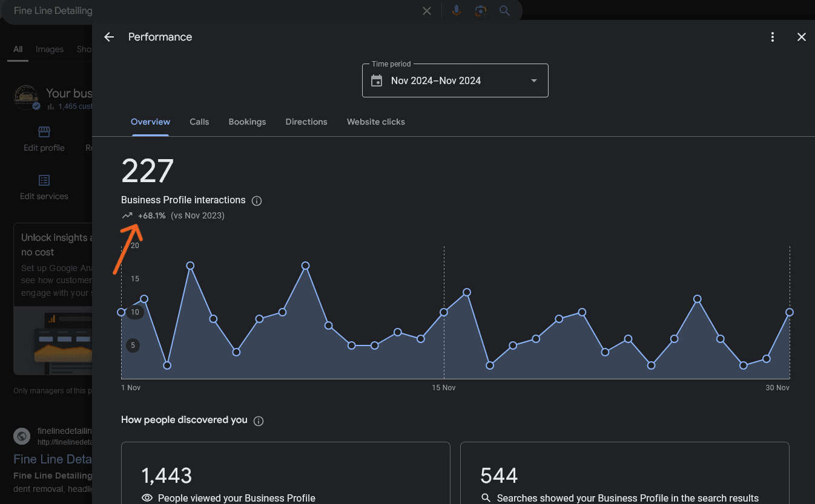Click the 30 Nov axis label
The width and height of the screenshot is (815, 504).
click(x=777, y=387)
